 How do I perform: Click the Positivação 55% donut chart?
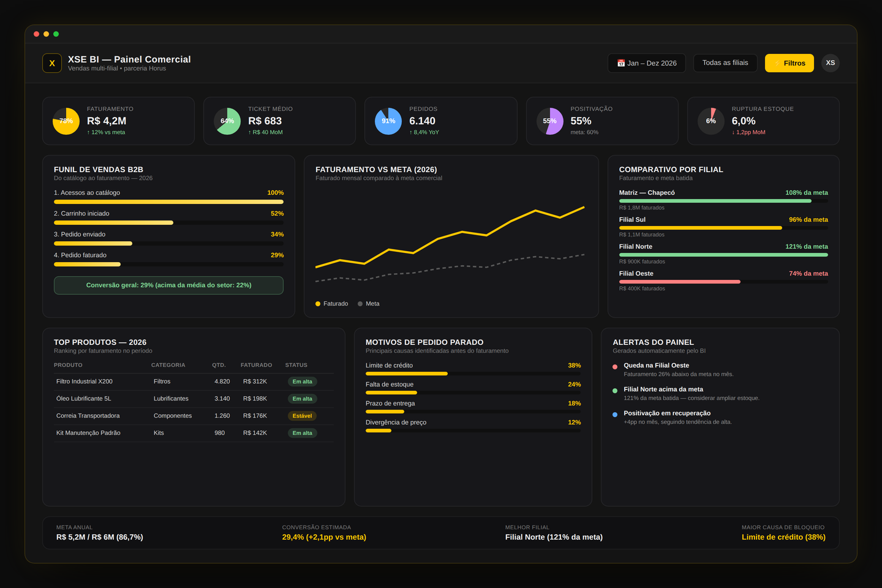(x=550, y=121)
